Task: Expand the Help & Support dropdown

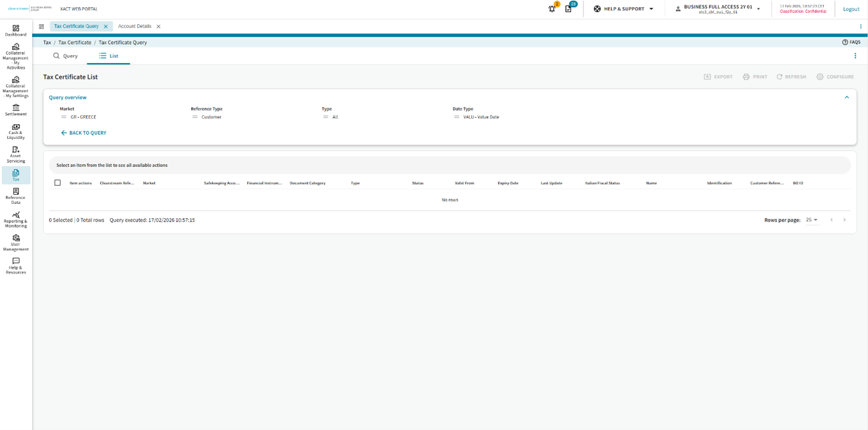Action: (x=623, y=9)
